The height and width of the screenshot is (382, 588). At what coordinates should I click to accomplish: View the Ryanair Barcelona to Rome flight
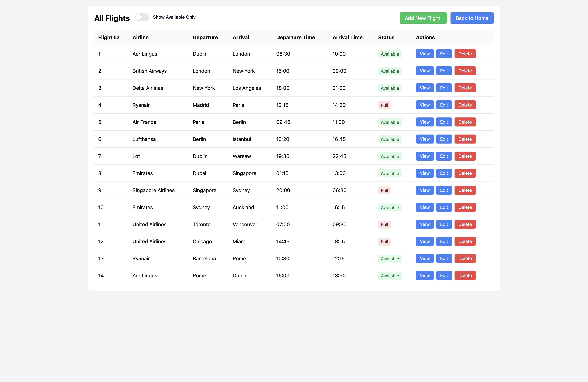click(x=424, y=258)
